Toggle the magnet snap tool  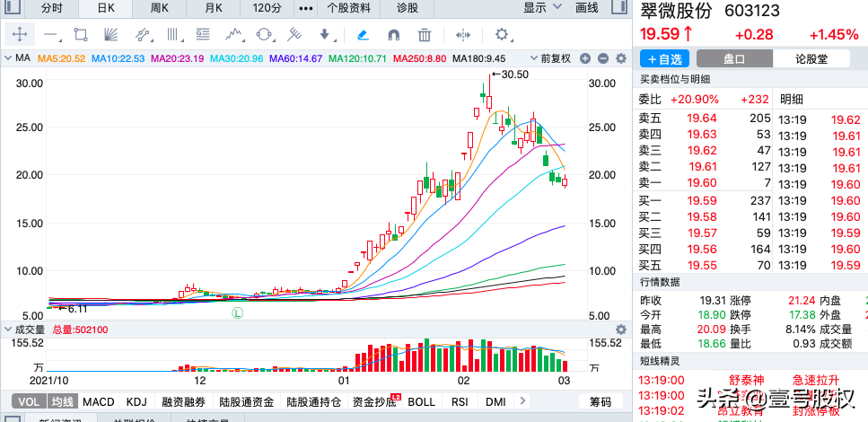[393, 35]
